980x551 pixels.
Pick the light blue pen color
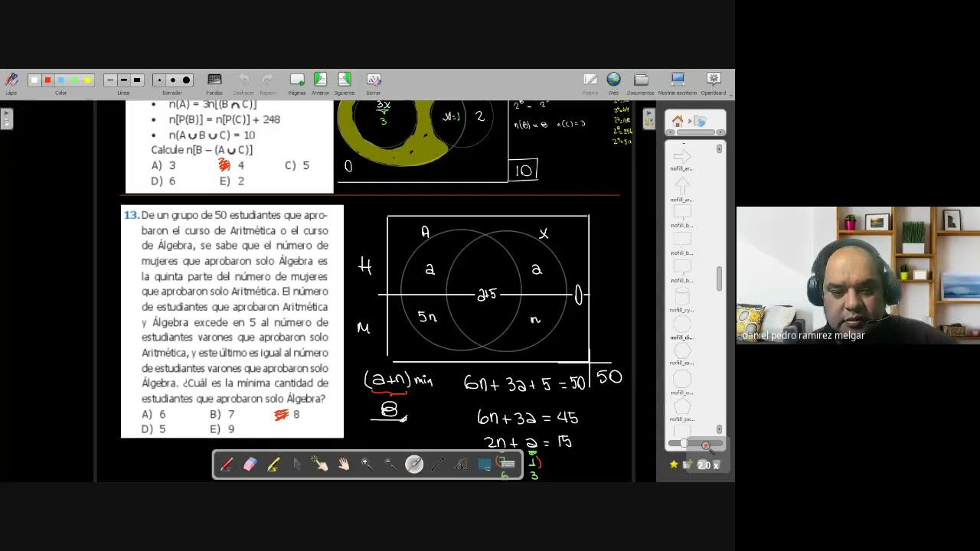(61, 80)
